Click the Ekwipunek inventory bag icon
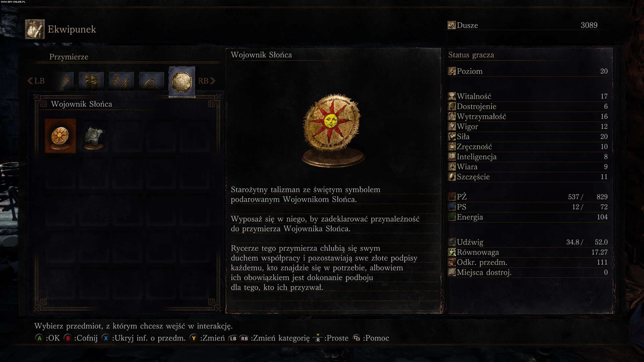Screen dimensions: 644x362 35,29
